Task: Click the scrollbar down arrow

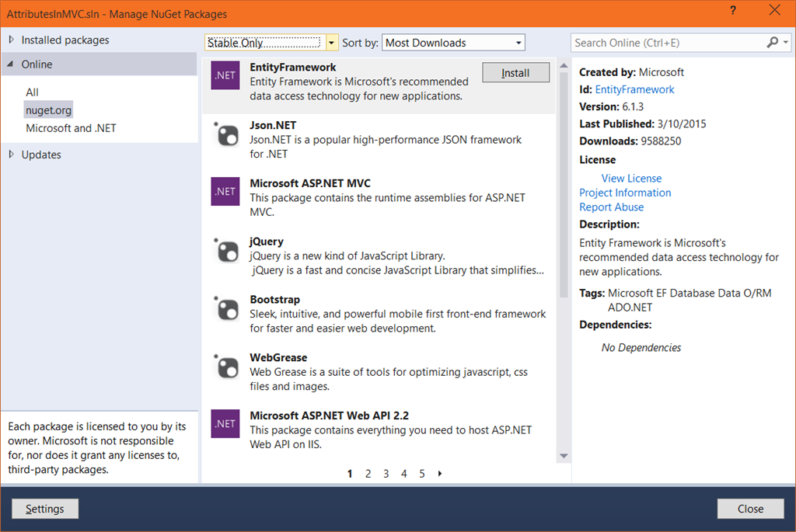Action: pyautogui.click(x=564, y=456)
